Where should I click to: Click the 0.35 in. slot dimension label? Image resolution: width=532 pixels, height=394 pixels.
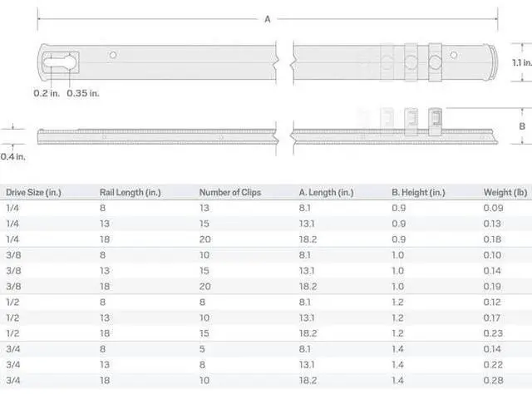click(83, 92)
